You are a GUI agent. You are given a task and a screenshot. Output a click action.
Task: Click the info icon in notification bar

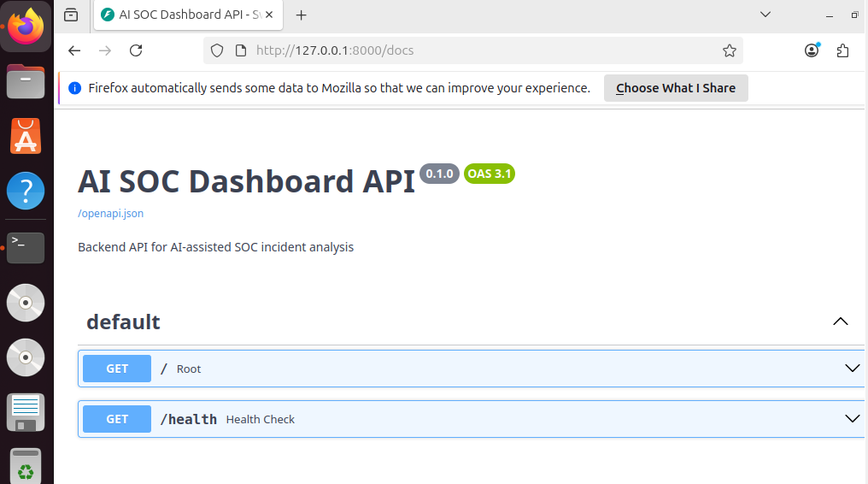pos(74,88)
